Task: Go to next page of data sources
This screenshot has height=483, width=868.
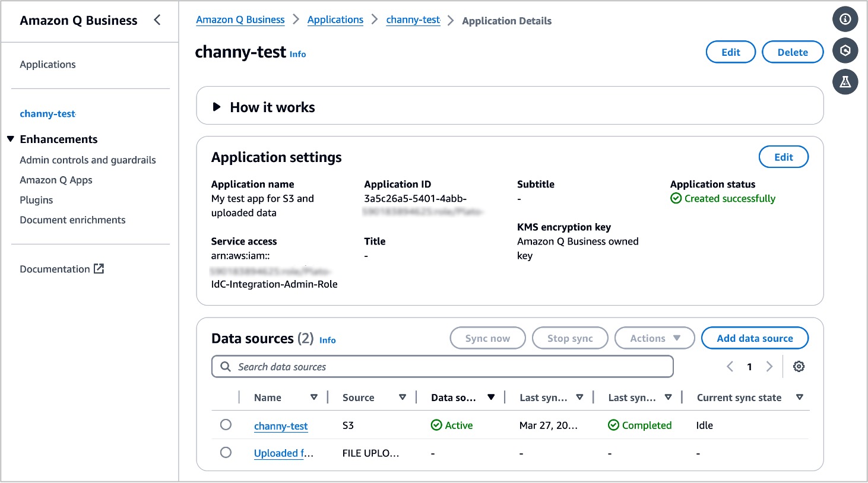Action: (x=769, y=367)
